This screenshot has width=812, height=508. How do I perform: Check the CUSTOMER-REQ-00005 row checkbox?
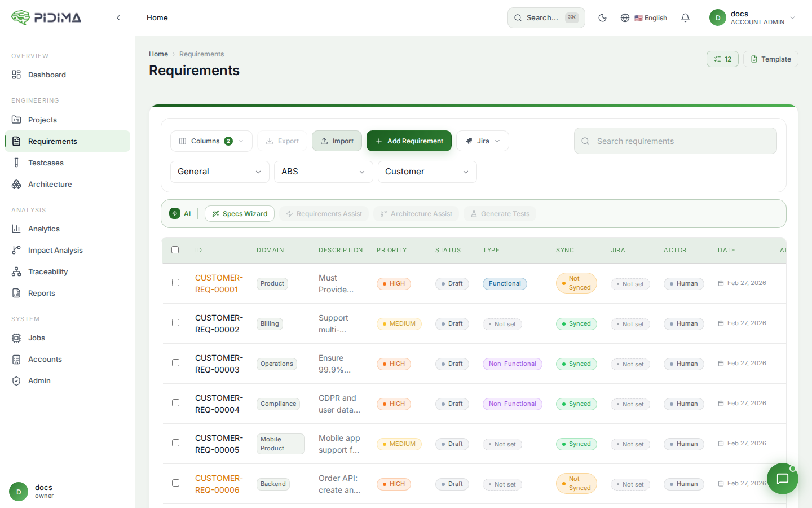tap(176, 443)
